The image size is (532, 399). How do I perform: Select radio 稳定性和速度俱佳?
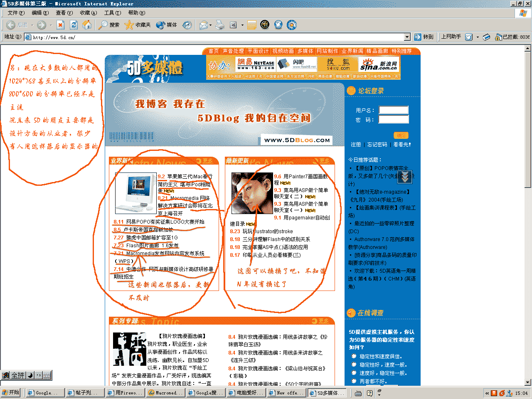[x=354, y=356]
